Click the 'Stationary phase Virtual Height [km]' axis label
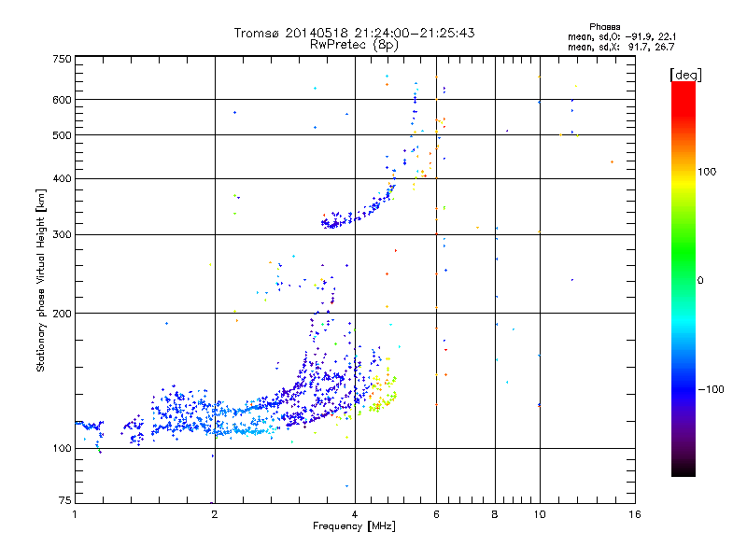 tap(41, 280)
